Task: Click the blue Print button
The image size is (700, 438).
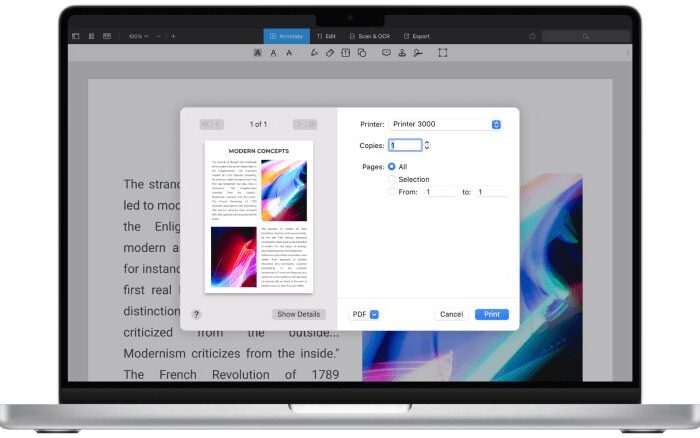Action: click(x=492, y=314)
